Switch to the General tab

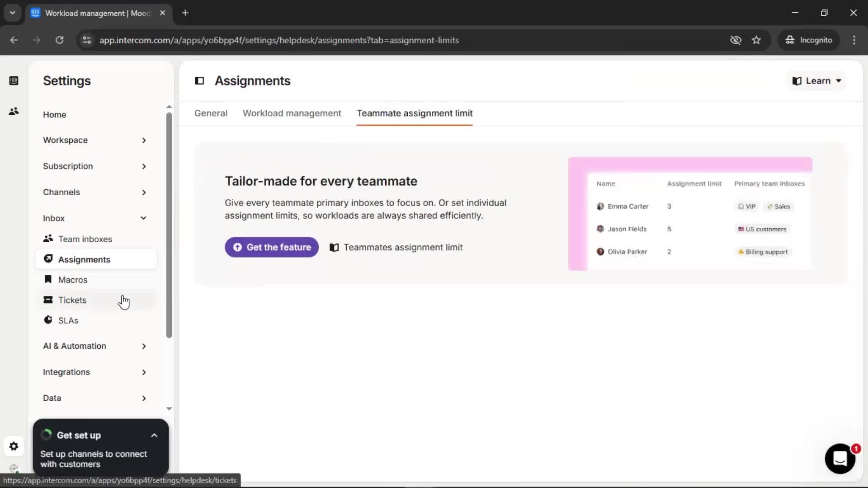pyautogui.click(x=211, y=113)
